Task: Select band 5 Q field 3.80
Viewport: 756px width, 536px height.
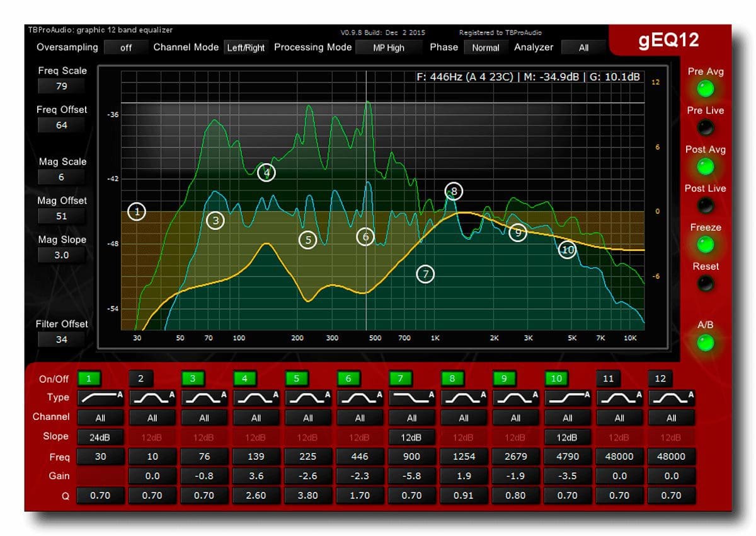Action: (308, 496)
